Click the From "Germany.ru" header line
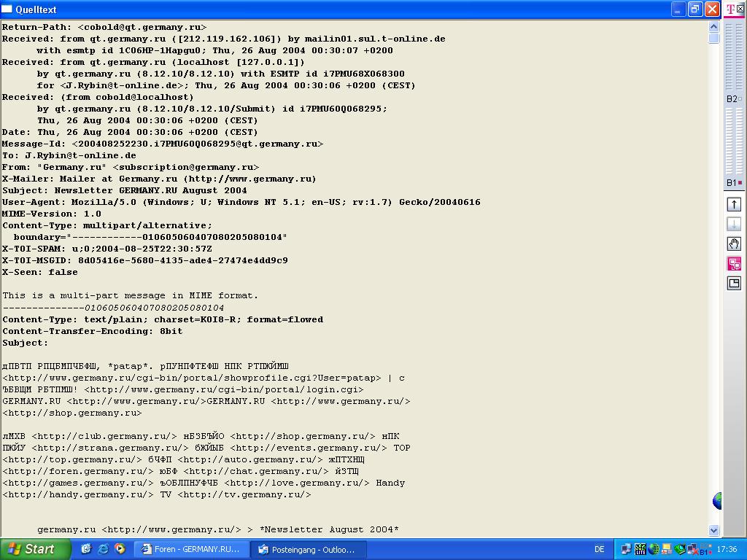This screenshot has height=560, width=747. pos(131,167)
